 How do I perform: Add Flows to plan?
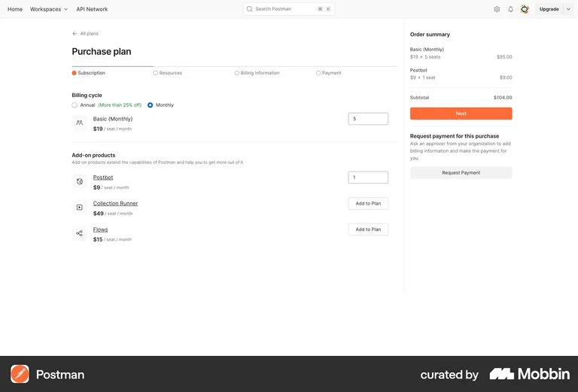point(368,229)
